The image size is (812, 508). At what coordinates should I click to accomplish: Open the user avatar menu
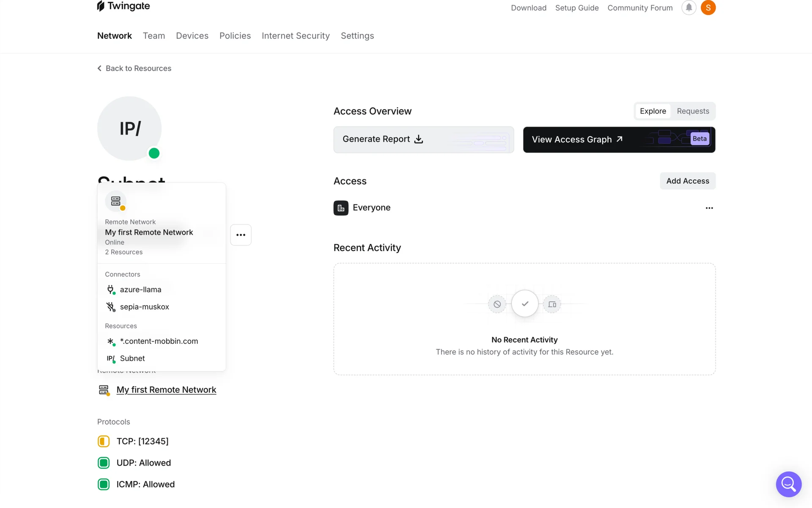point(708,8)
